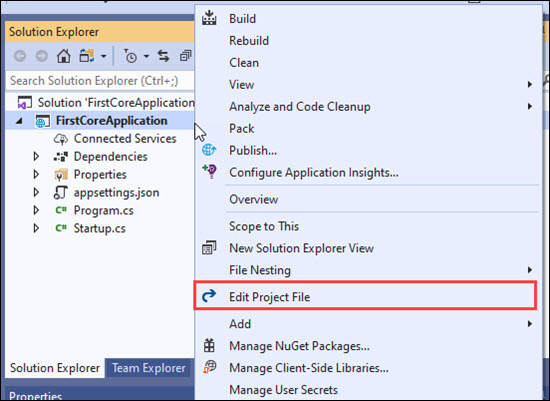Viewport: 550px width, 401px height.
Task: Select Edit Project File menu entry
Action: pyautogui.click(x=365, y=297)
